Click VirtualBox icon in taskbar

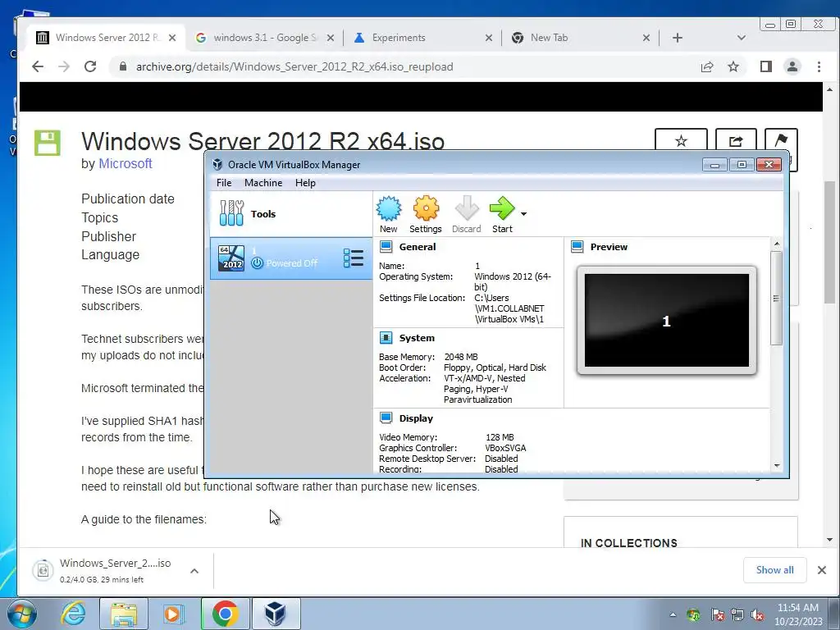[x=276, y=614]
